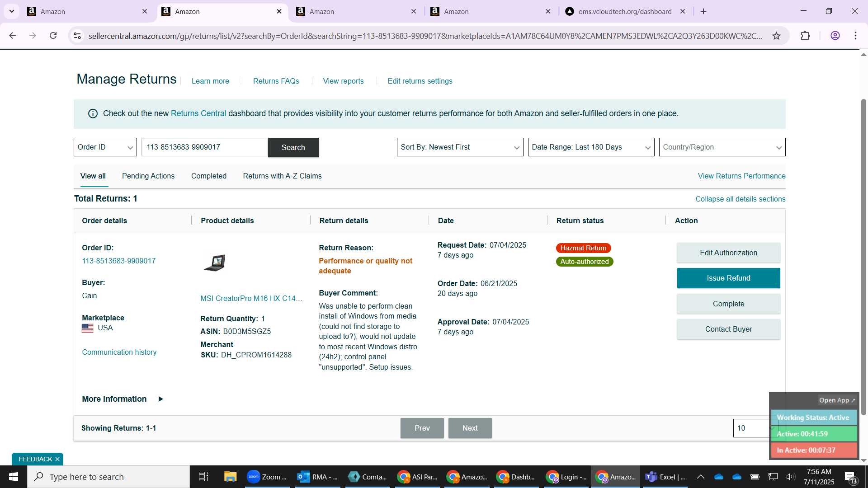Screen dimensions: 868x488
Task: Open a new browser tab
Action: tap(703, 11)
